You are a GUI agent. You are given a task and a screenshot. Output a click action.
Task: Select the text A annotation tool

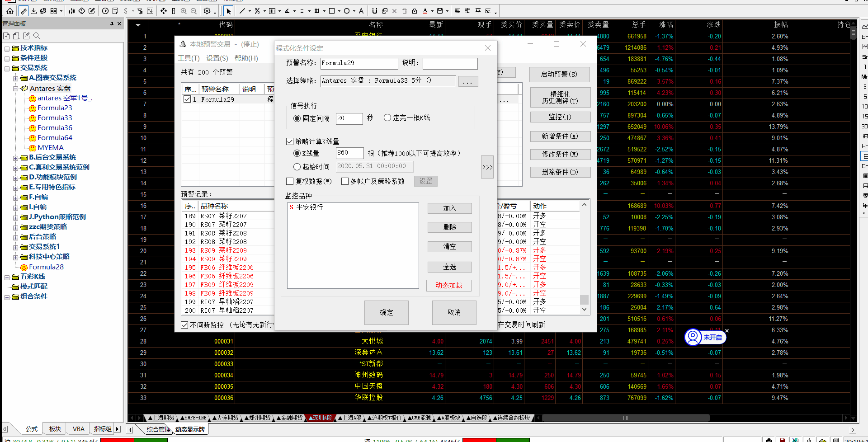(361, 11)
